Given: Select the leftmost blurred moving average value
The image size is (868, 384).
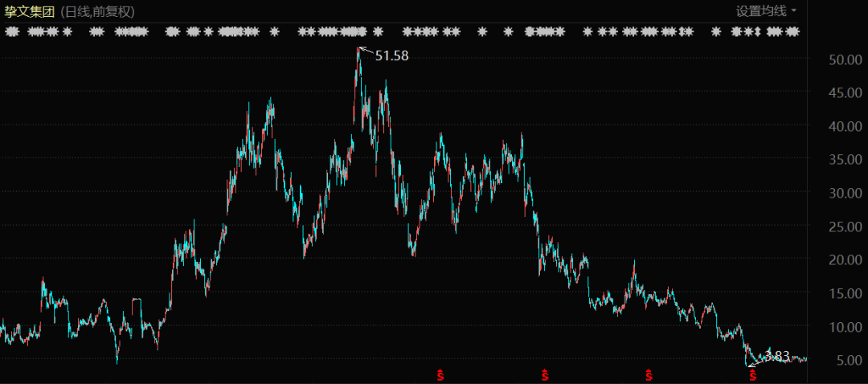Looking at the screenshot, I should coord(11,32).
